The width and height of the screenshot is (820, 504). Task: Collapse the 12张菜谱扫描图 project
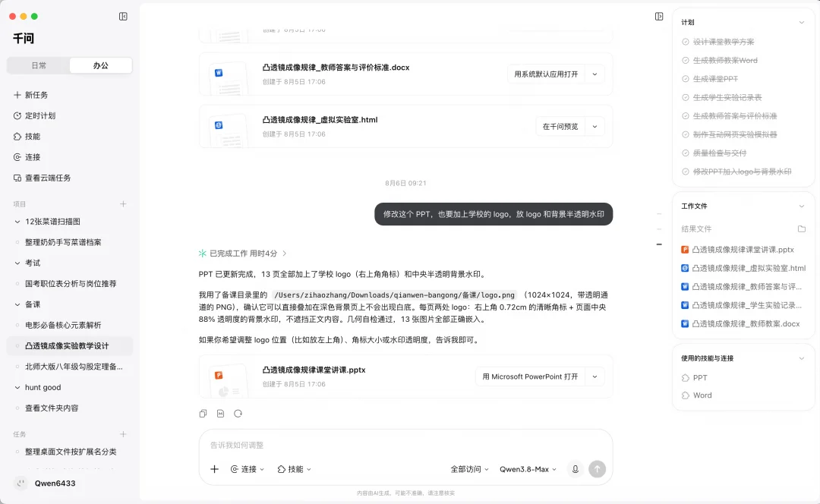pyautogui.click(x=17, y=222)
